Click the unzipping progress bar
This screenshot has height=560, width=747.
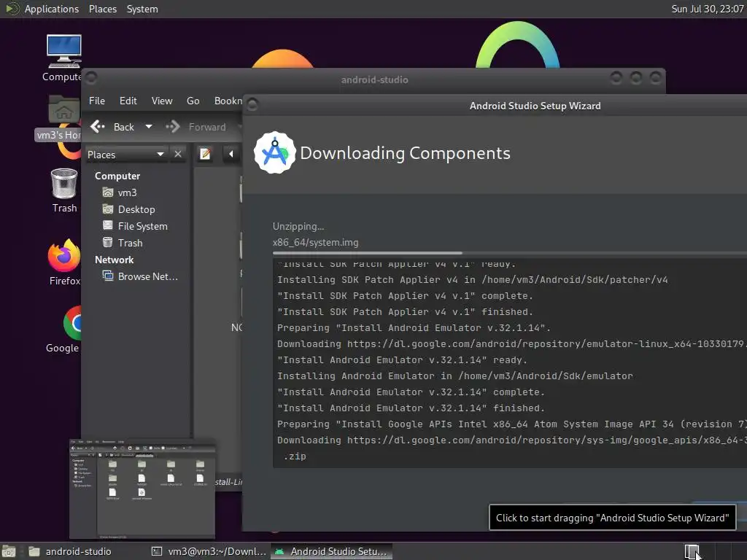510,253
